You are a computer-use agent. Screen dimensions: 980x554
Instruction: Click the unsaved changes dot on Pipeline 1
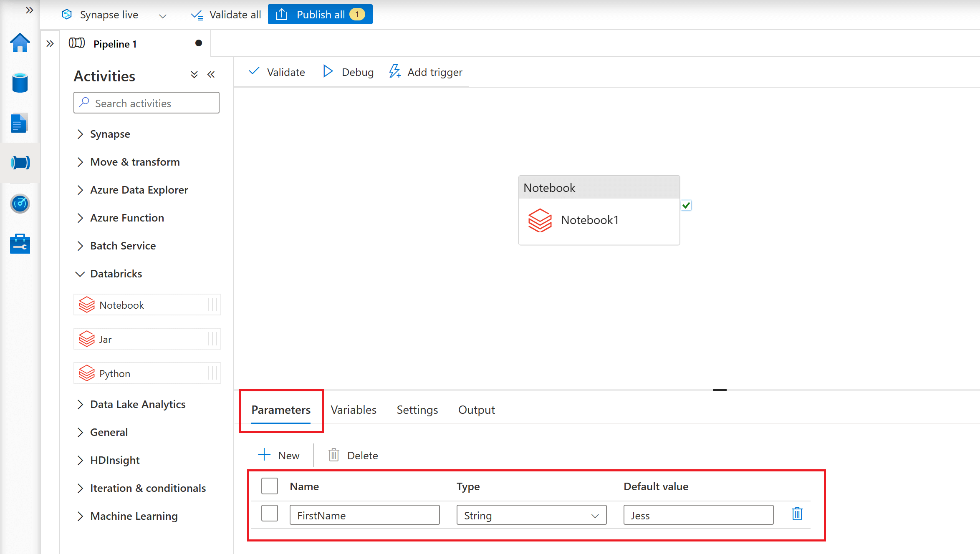pos(199,43)
